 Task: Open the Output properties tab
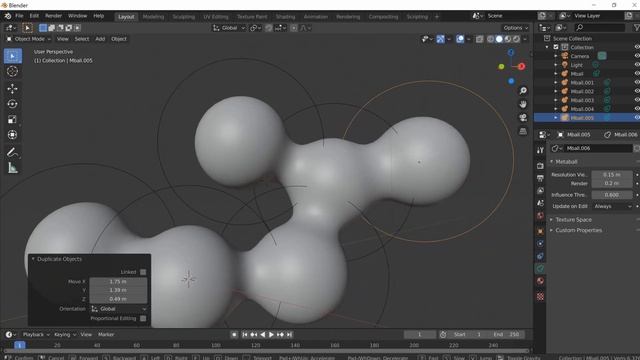[540, 178]
